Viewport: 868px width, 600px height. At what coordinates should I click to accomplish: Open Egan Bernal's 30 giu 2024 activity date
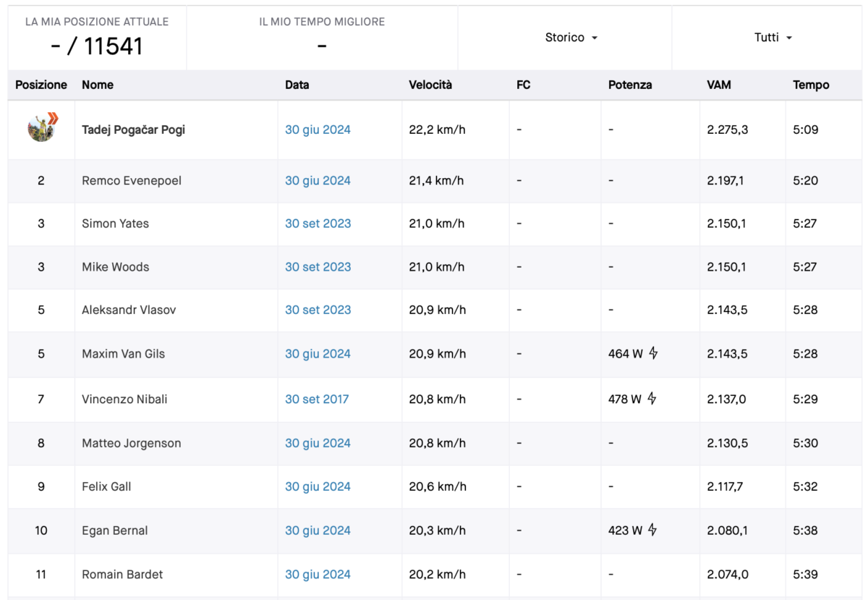pyautogui.click(x=318, y=530)
